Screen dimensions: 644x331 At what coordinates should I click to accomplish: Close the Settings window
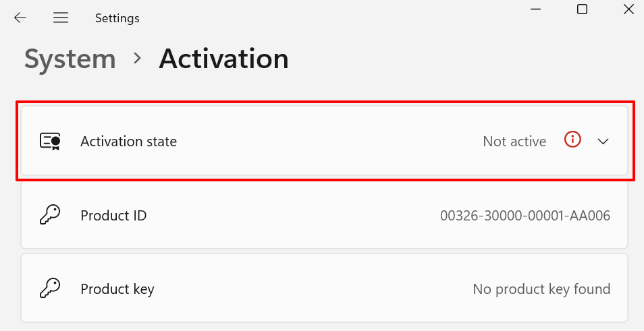(x=628, y=9)
